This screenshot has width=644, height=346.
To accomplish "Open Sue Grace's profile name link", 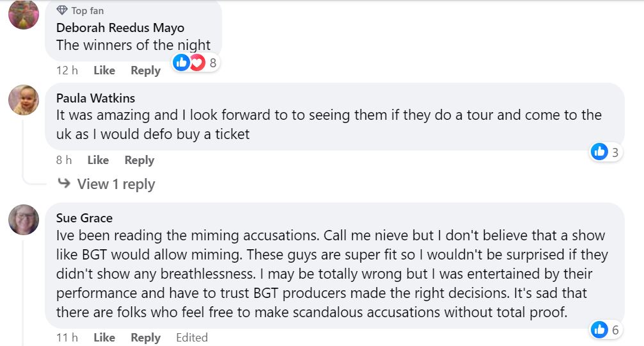I will point(85,218).
